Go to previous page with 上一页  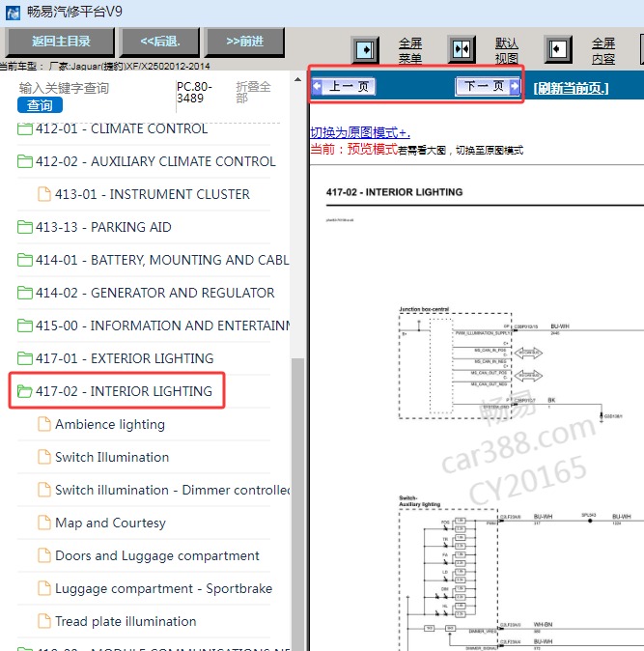(x=344, y=86)
